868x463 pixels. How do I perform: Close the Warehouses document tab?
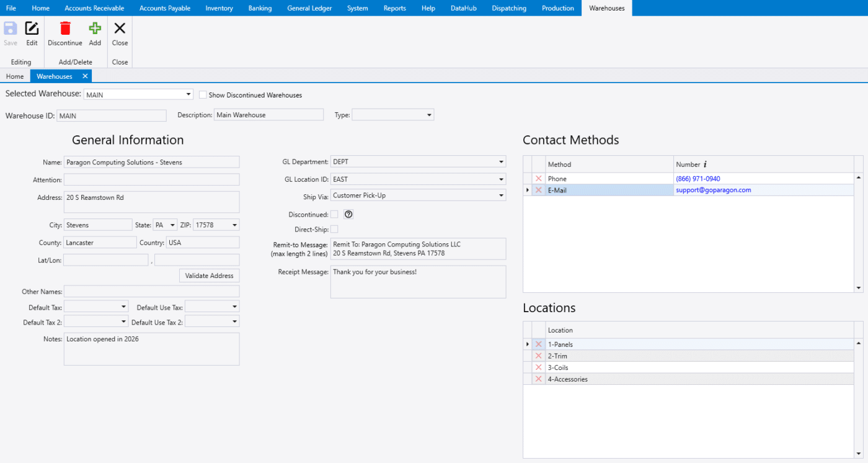85,76
